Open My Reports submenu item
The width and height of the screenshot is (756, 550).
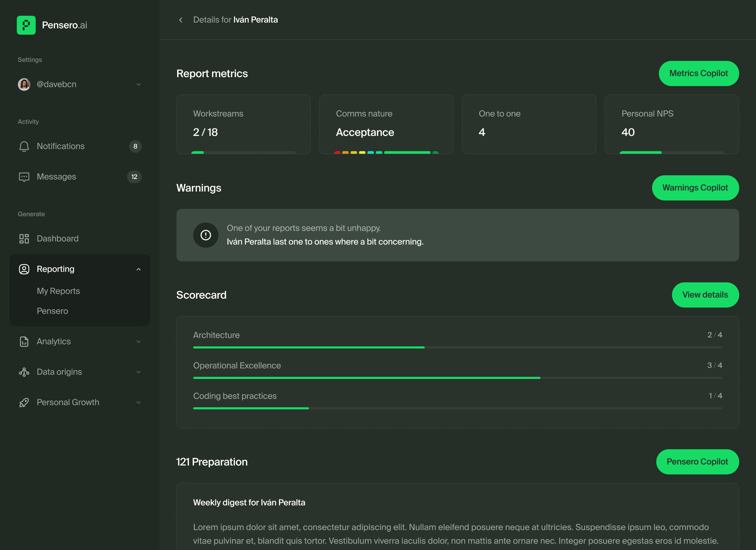coord(58,291)
